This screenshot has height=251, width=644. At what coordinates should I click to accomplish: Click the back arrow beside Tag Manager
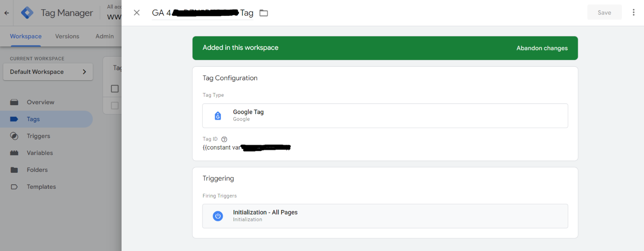click(x=6, y=13)
